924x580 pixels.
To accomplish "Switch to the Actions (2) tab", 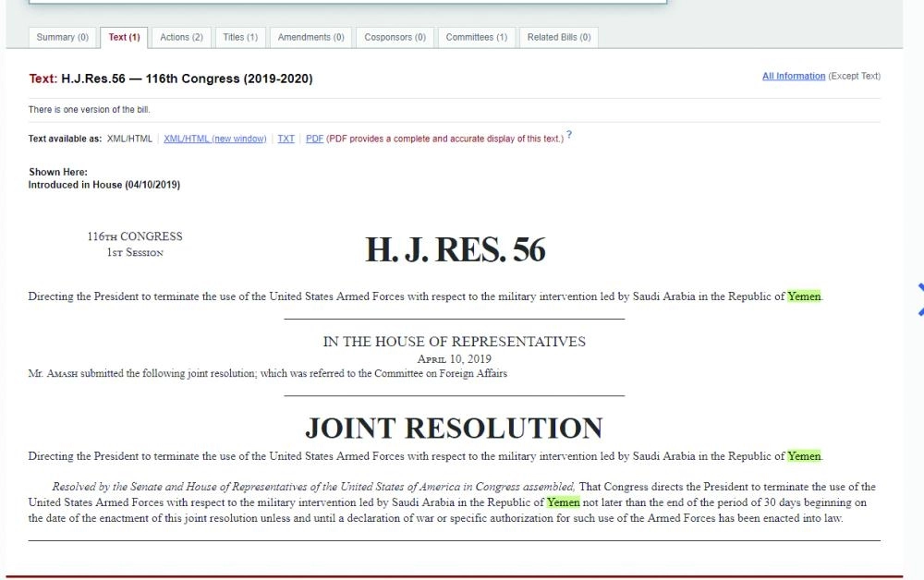I will click(x=181, y=37).
